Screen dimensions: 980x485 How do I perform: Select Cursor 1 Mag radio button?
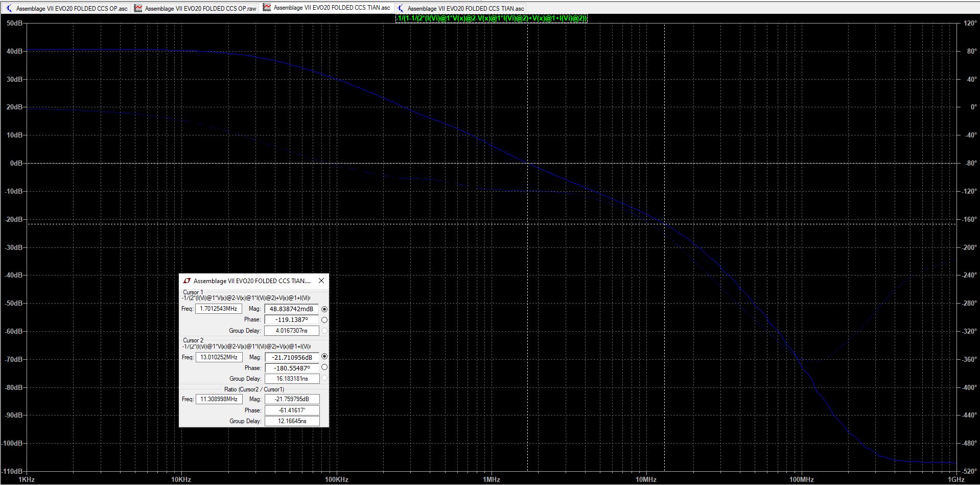[x=324, y=309]
